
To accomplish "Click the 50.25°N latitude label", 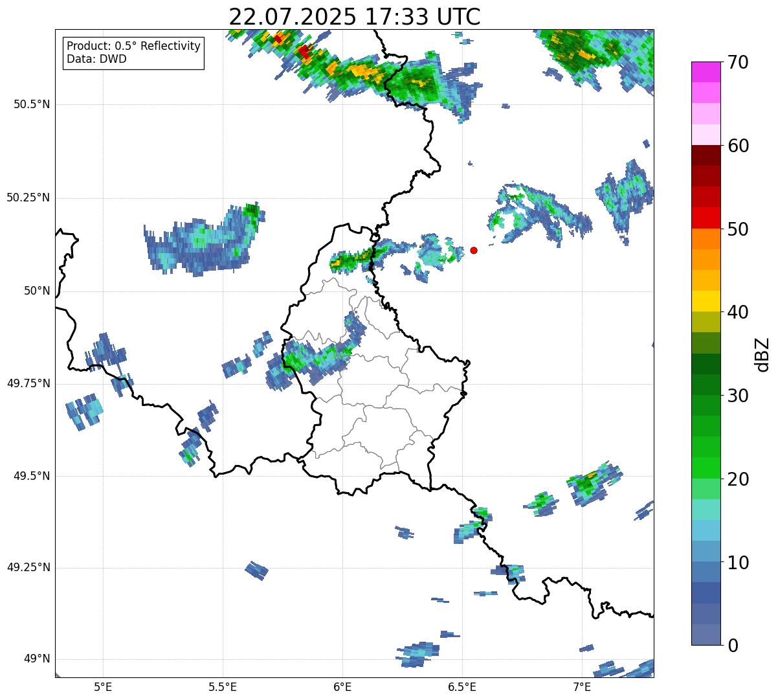I will click(x=28, y=198).
